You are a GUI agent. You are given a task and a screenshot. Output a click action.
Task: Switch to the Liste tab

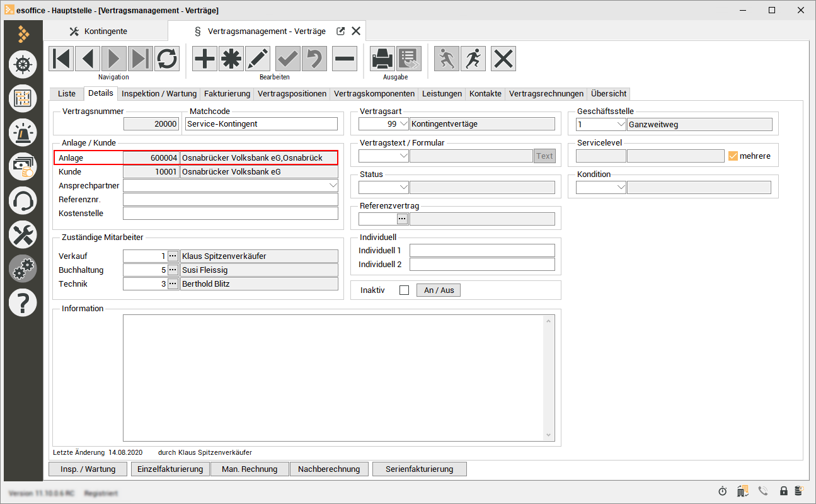(x=67, y=93)
